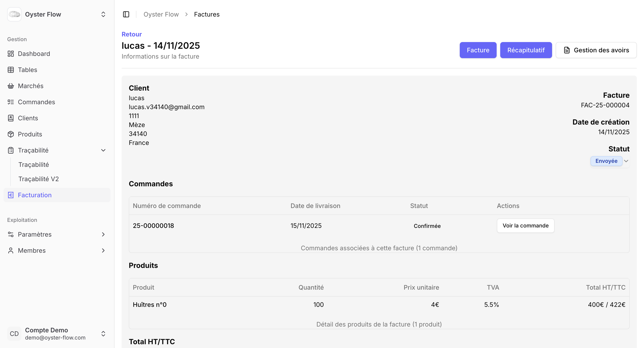The width and height of the screenshot is (644, 348).
Task: Click the Produits box icon
Action: coord(11,134)
